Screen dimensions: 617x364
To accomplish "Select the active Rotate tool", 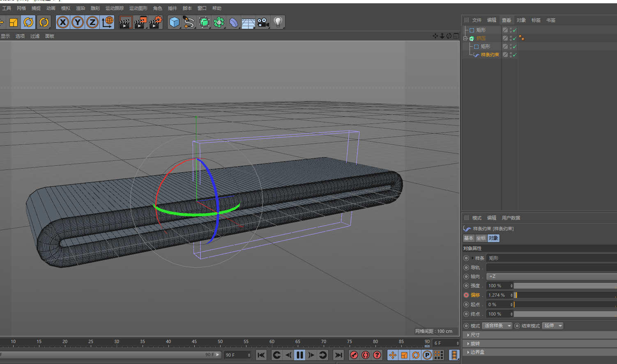I will [28, 22].
